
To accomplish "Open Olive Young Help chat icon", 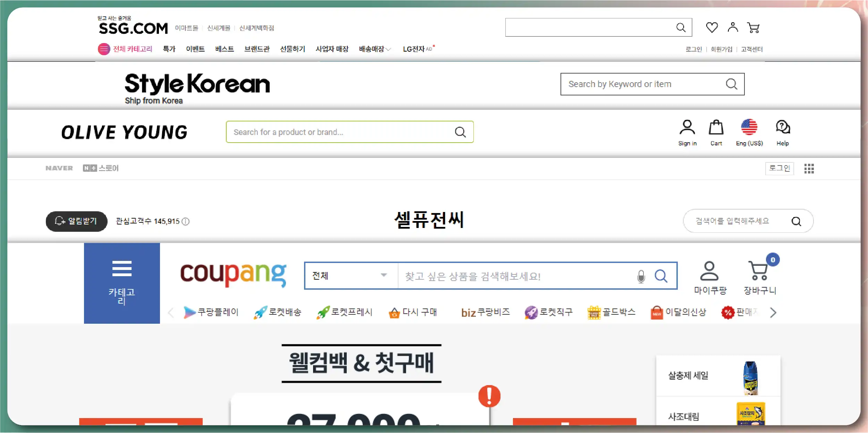I will 783,128.
